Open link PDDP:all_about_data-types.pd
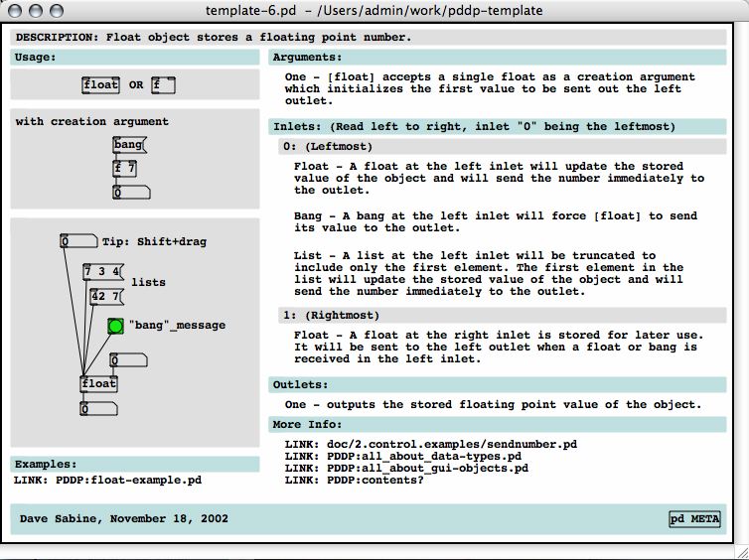The height and width of the screenshot is (560, 749). pyautogui.click(x=403, y=457)
